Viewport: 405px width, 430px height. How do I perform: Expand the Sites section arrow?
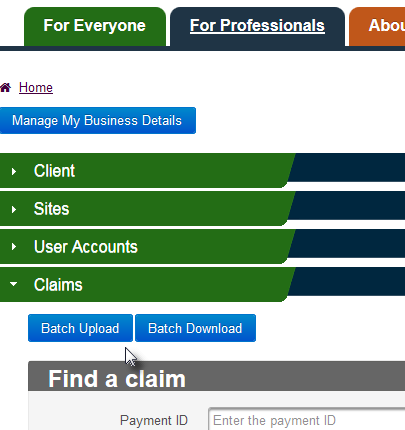[14, 209]
